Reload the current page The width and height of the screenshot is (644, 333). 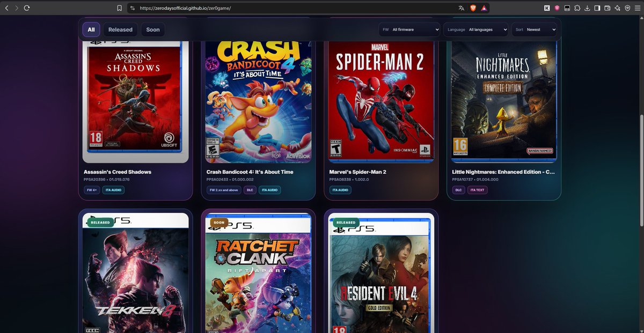coord(27,8)
